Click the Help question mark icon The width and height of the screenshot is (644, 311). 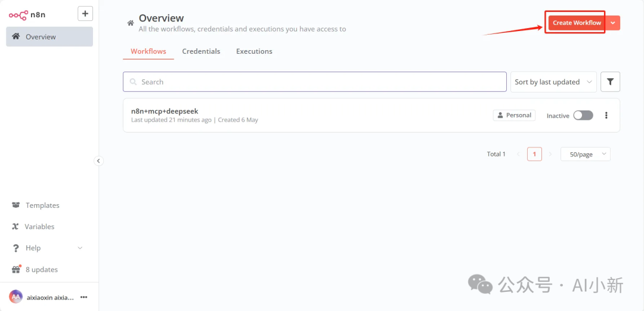tap(16, 248)
